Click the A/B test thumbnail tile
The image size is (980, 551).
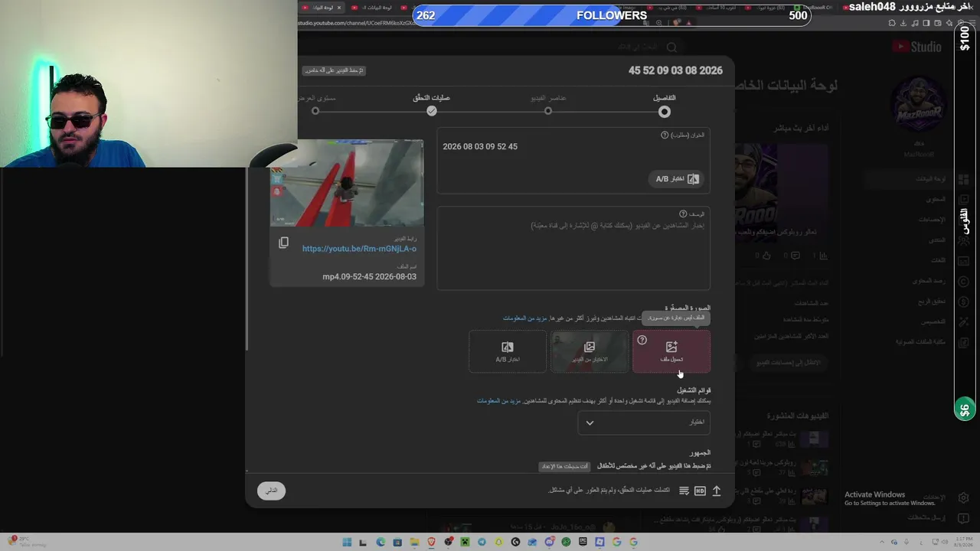click(508, 351)
